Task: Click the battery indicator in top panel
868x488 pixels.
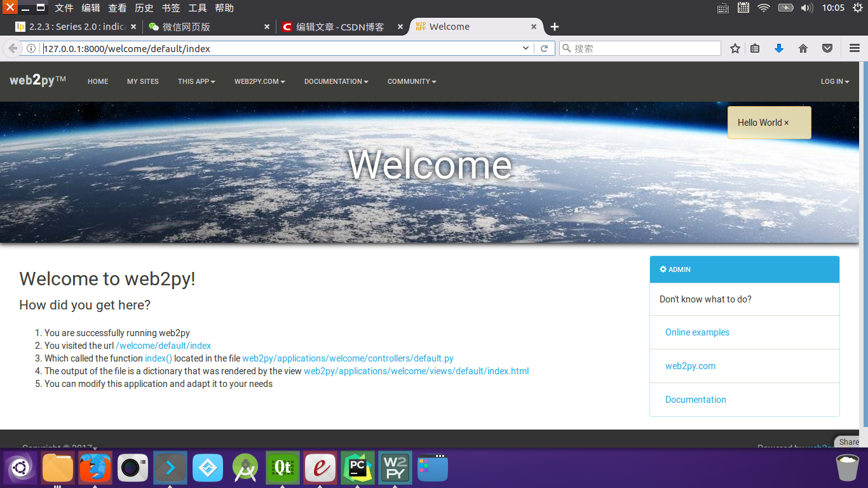Action: [x=786, y=8]
